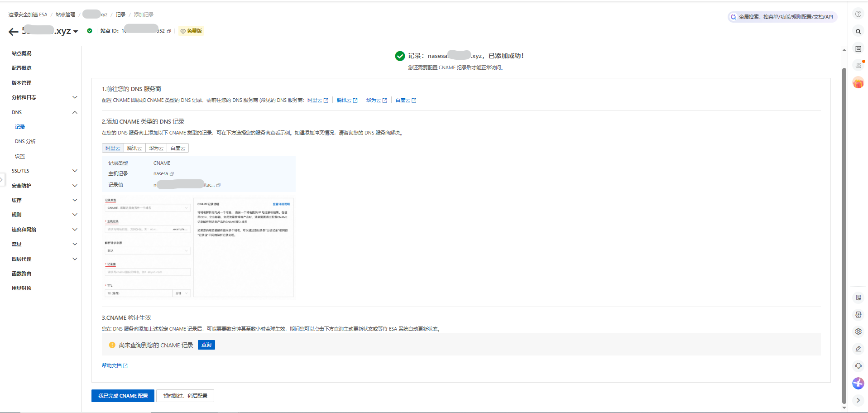This screenshot has height=413, width=868.
Task: Open the 帮助文档 help link
Action: (115, 365)
